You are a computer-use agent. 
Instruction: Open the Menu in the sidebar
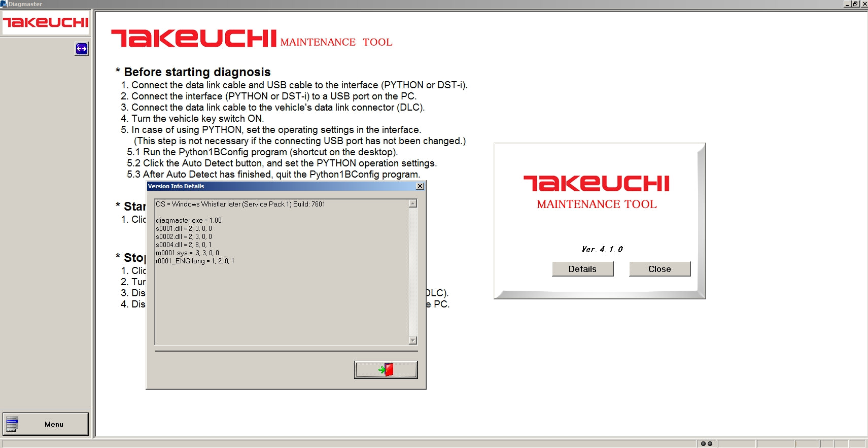pos(46,424)
